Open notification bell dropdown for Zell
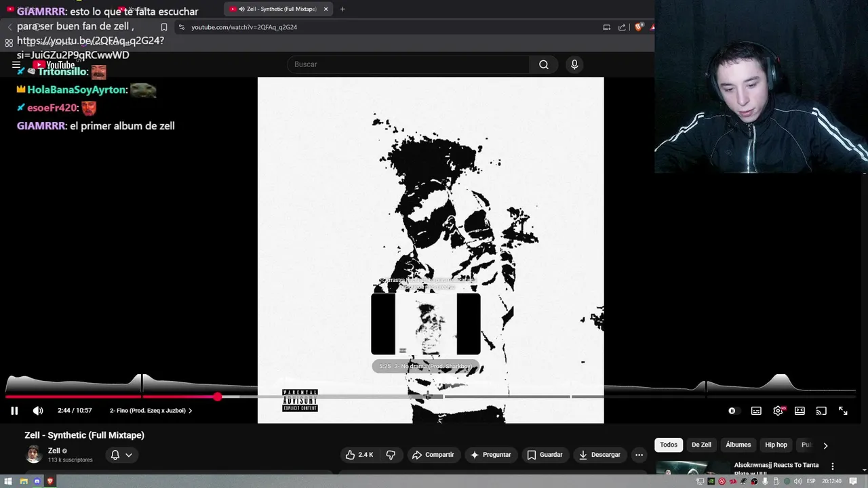This screenshot has height=488, width=868. 121,455
